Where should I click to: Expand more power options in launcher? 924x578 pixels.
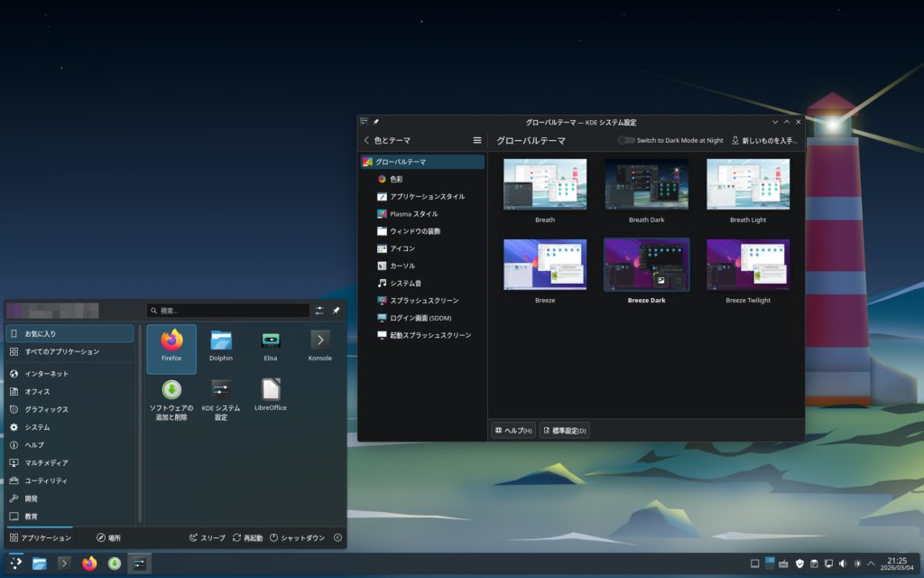click(337, 538)
